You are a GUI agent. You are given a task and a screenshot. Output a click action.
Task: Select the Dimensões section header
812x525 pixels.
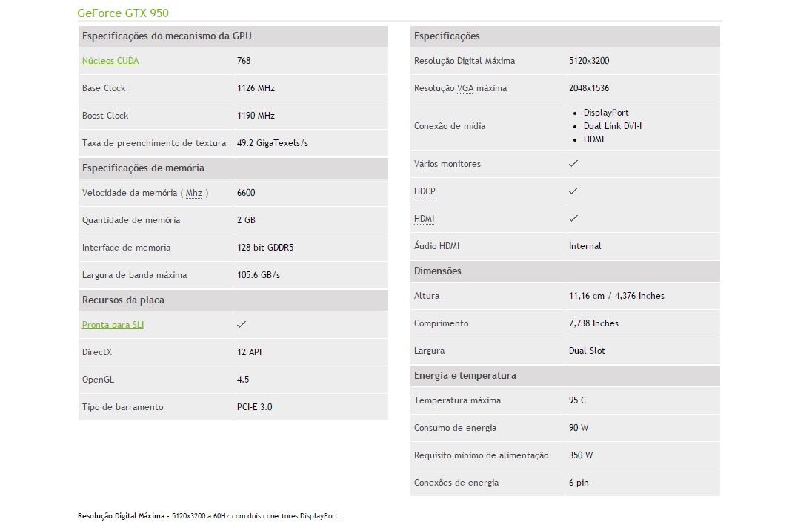437,271
